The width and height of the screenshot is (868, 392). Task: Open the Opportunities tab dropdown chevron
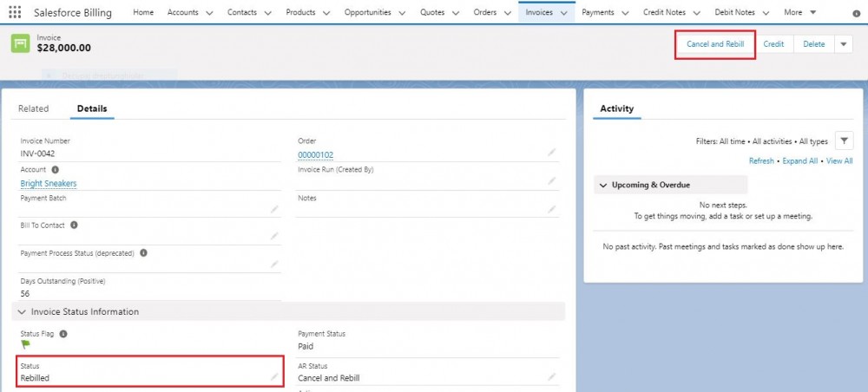(x=401, y=13)
